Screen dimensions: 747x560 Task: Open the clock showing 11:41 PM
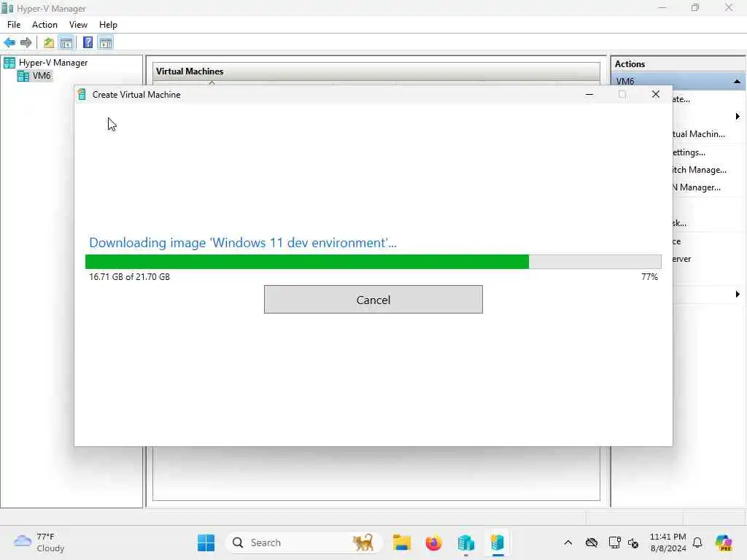(x=668, y=542)
